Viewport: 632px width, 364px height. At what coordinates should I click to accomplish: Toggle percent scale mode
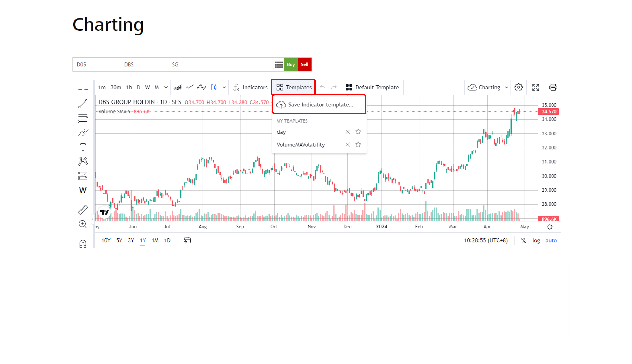(x=523, y=240)
